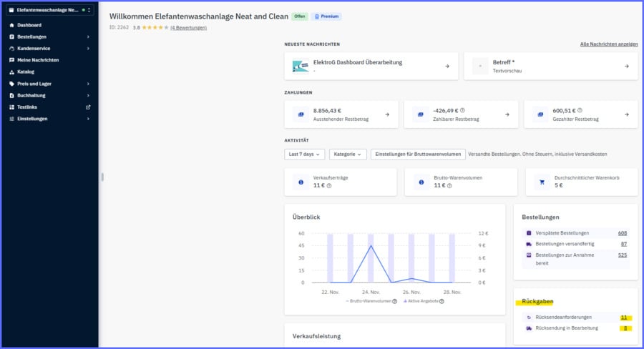
Task: Click the ElektroG message thumbnail image
Action: [x=301, y=66]
